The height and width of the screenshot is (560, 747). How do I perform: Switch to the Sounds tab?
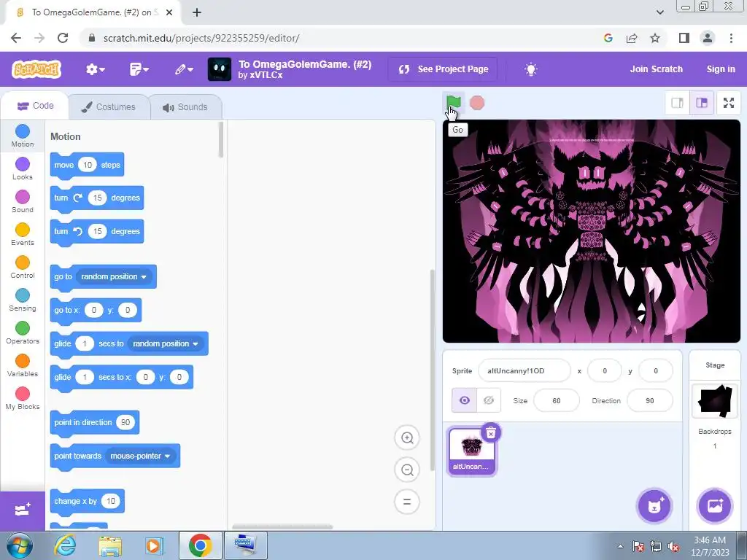(185, 106)
